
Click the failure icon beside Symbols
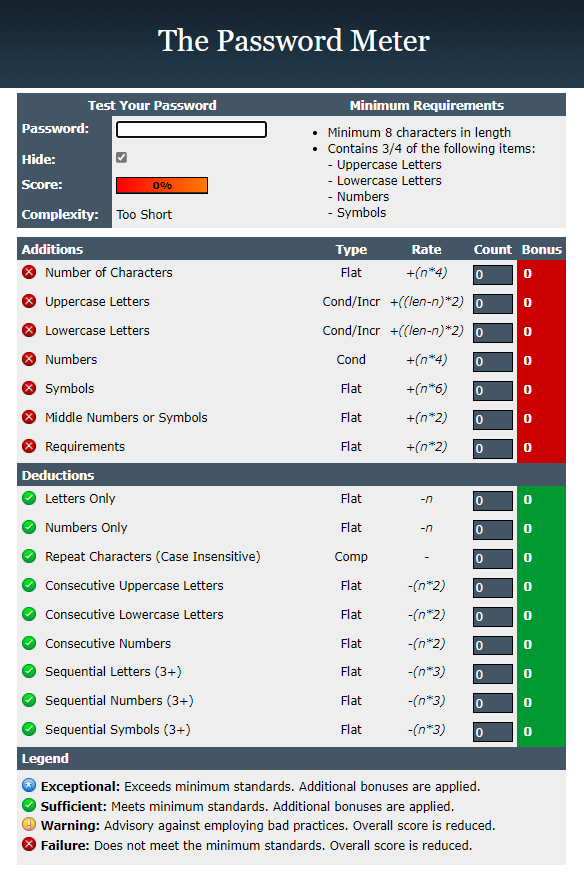[x=29, y=388]
